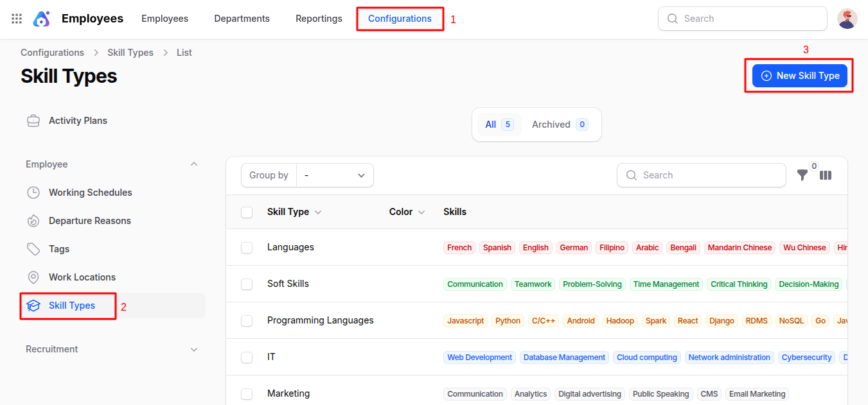The height and width of the screenshot is (405, 868).
Task: Click the Activity Plans briefcase icon
Action: click(33, 121)
